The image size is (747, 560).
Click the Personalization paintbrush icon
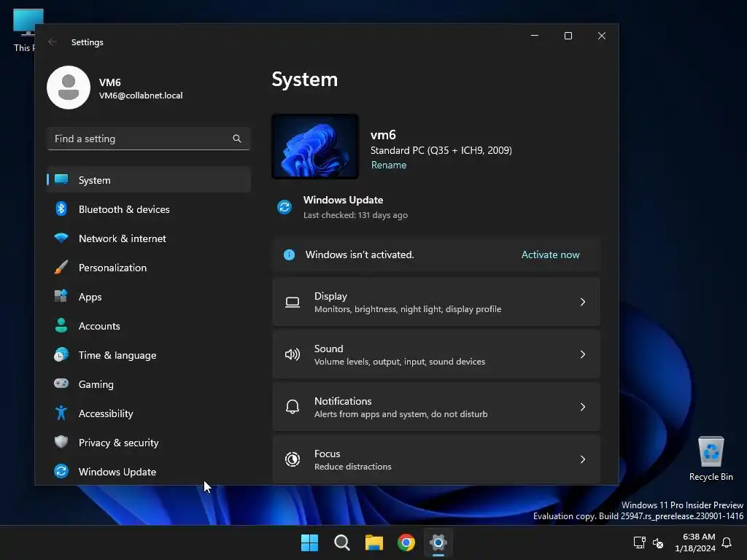(x=61, y=267)
